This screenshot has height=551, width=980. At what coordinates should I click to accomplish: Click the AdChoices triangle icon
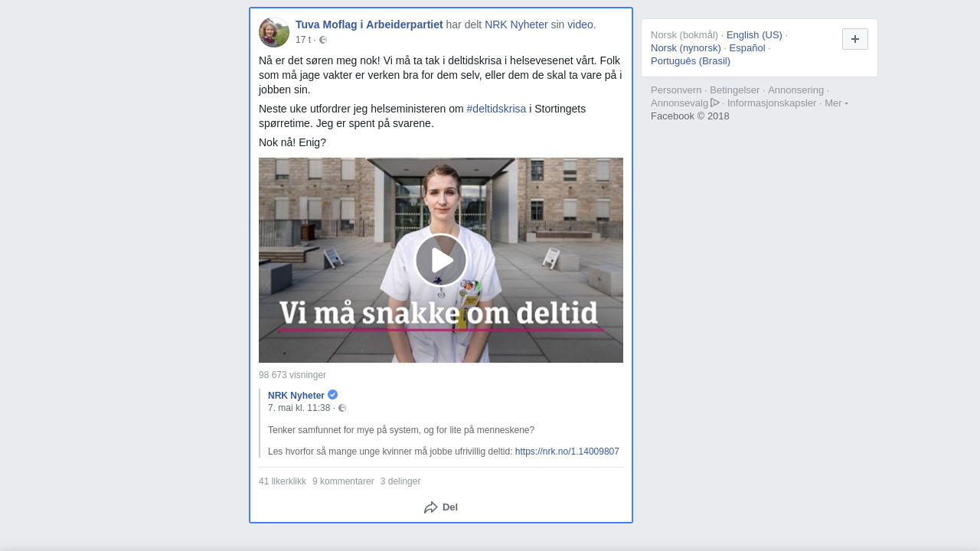coord(715,103)
